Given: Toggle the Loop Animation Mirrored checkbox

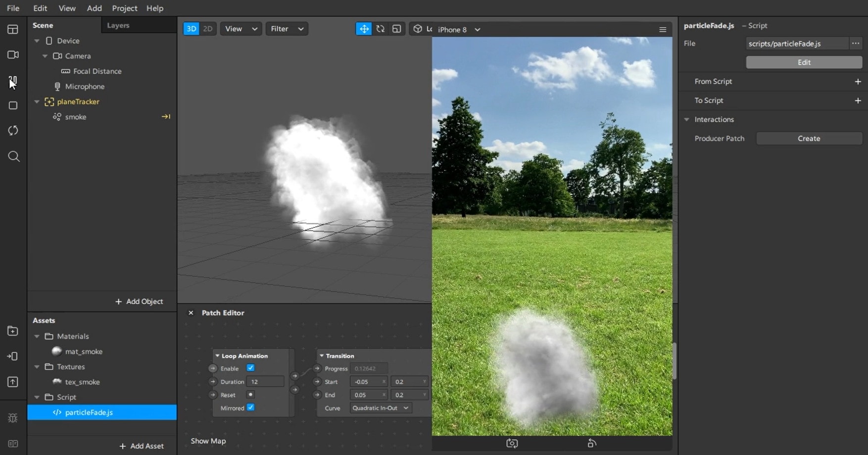Looking at the screenshot, I should click(x=250, y=407).
